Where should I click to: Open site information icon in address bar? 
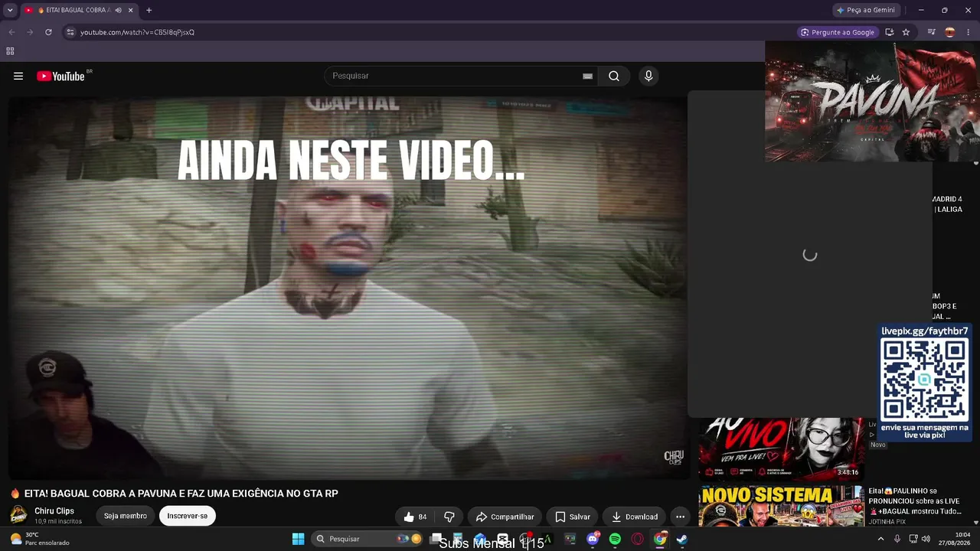pos(70,32)
